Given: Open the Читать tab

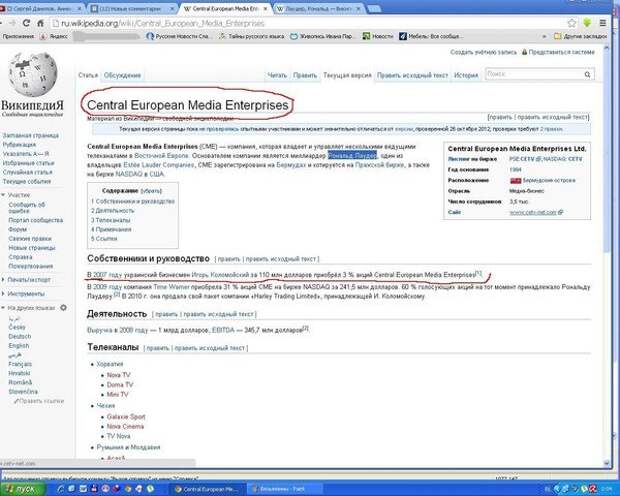Looking at the screenshot, I should pyautogui.click(x=277, y=75).
